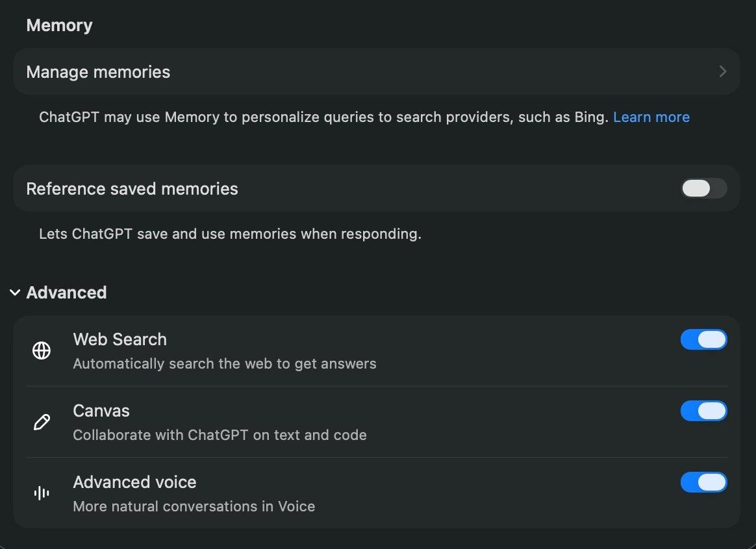Switch off Advanced voice toggle

(703, 482)
